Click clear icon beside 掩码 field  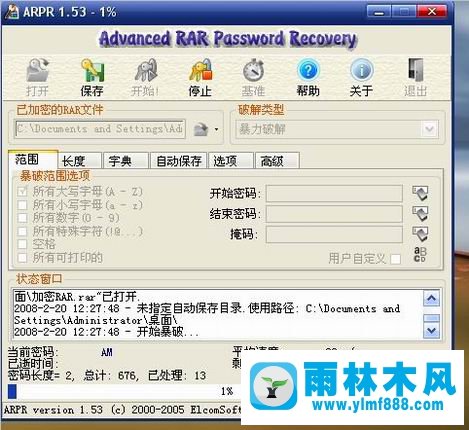click(420, 234)
